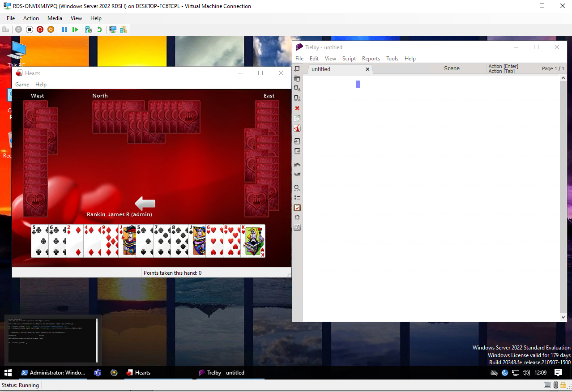Open script settings via the gear icon
Screen dimensions: 572x392
pyautogui.click(x=297, y=217)
